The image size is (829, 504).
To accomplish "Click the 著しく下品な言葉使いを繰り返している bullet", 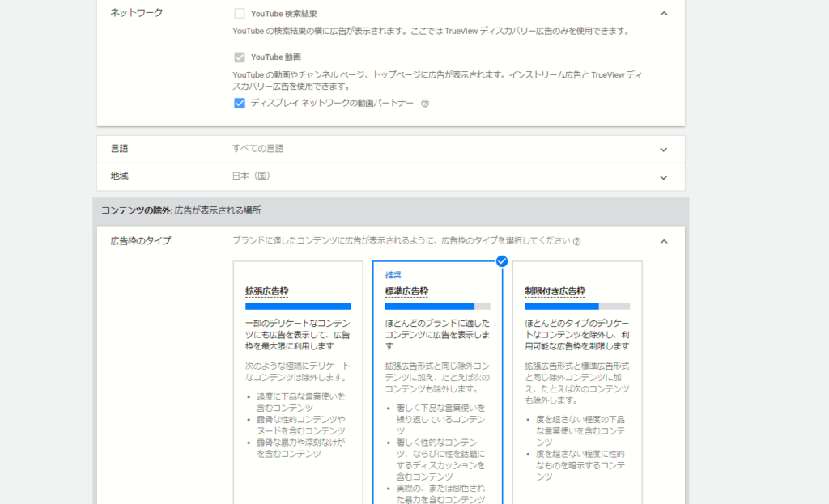I will tap(441, 420).
